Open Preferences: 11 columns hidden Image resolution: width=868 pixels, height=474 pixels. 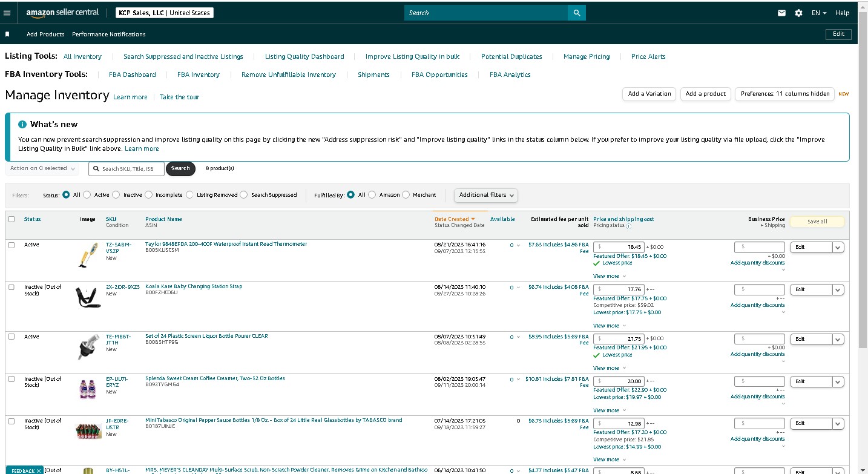point(785,94)
